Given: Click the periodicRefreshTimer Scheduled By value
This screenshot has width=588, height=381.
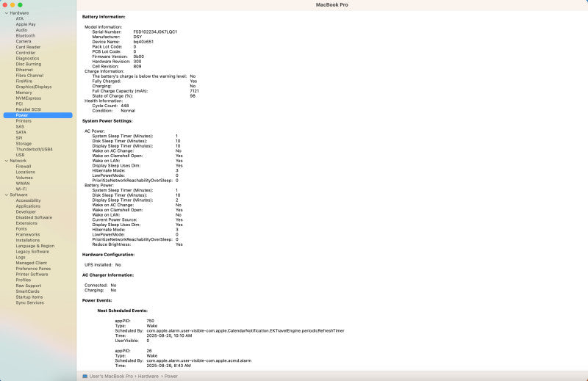Looking at the screenshot, I should [245, 331].
